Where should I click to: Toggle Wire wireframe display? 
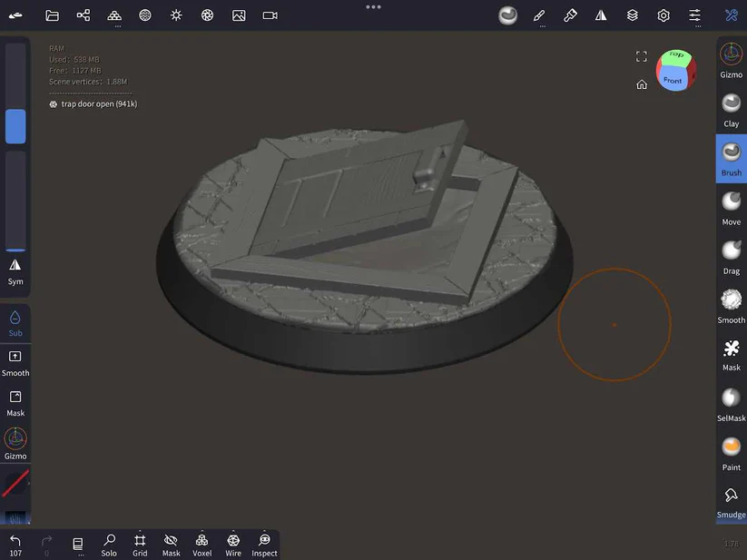coord(233,545)
